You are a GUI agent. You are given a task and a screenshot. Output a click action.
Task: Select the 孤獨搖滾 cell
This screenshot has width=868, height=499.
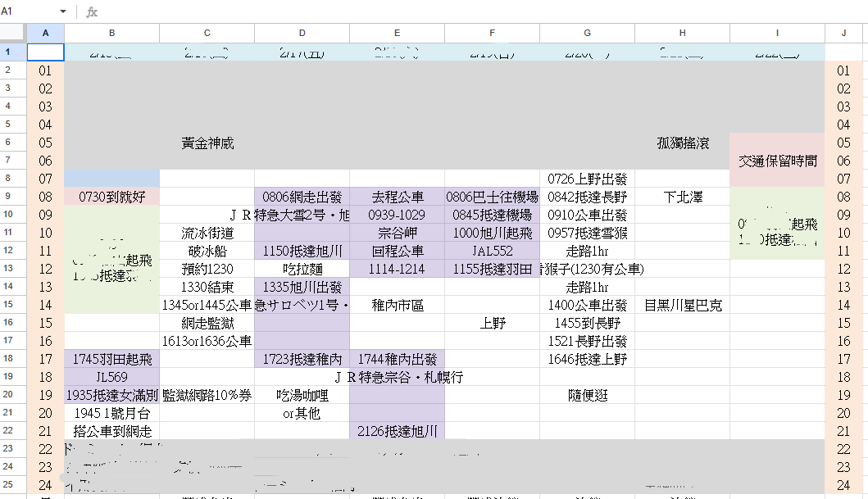pyautogui.click(x=682, y=143)
